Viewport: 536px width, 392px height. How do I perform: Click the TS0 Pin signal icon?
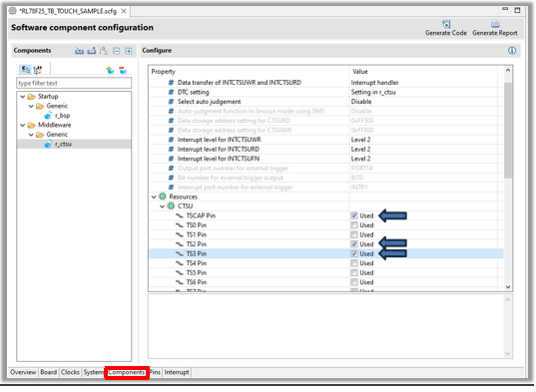(180, 225)
